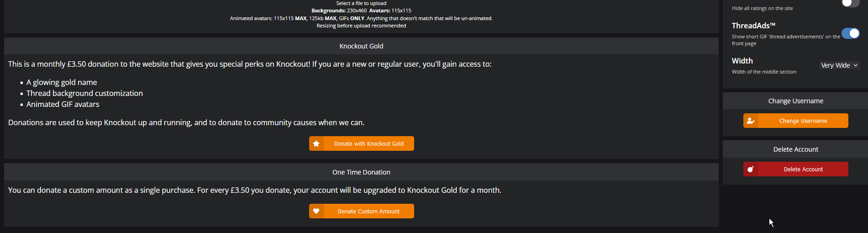This screenshot has width=868, height=233.
Task: Click the Delete Account panel header
Action: pyautogui.click(x=795, y=149)
